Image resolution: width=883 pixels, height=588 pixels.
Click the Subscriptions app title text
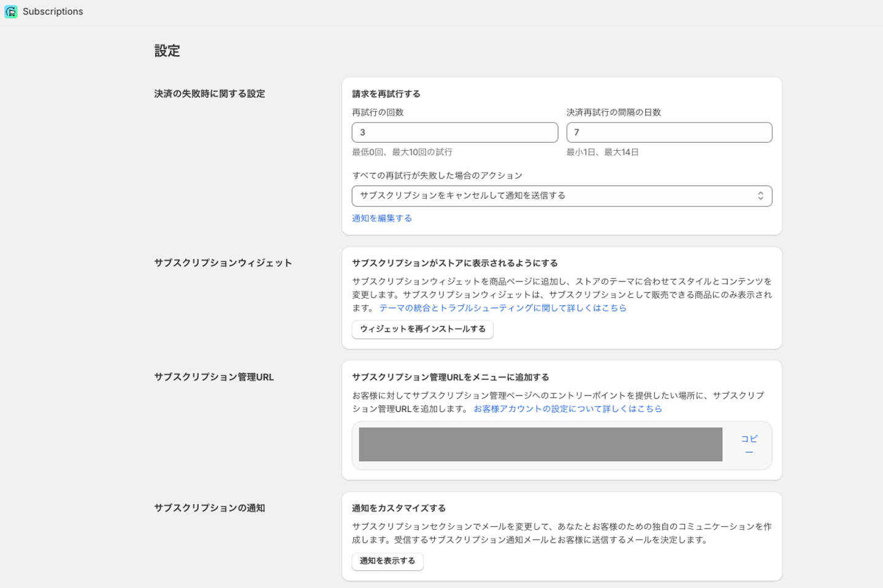pyautogui.click(x=53, y=12)
